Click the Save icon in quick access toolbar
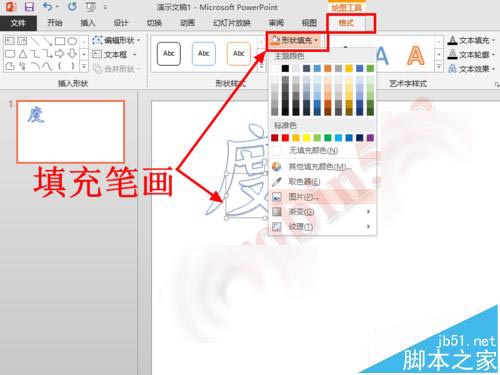Viewport: 500px width, 375px height. point(29,7)
